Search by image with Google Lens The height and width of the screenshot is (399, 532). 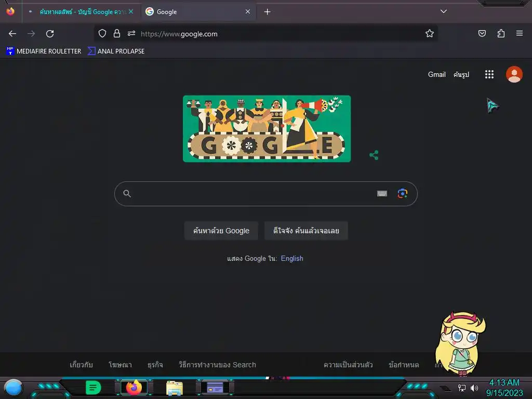point(403,193)
